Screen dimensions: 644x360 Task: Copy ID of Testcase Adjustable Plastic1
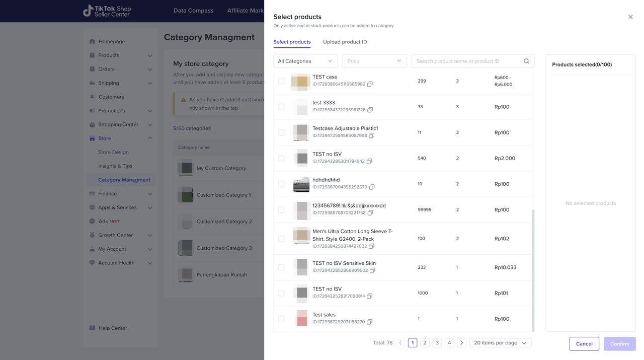(371, 136)
